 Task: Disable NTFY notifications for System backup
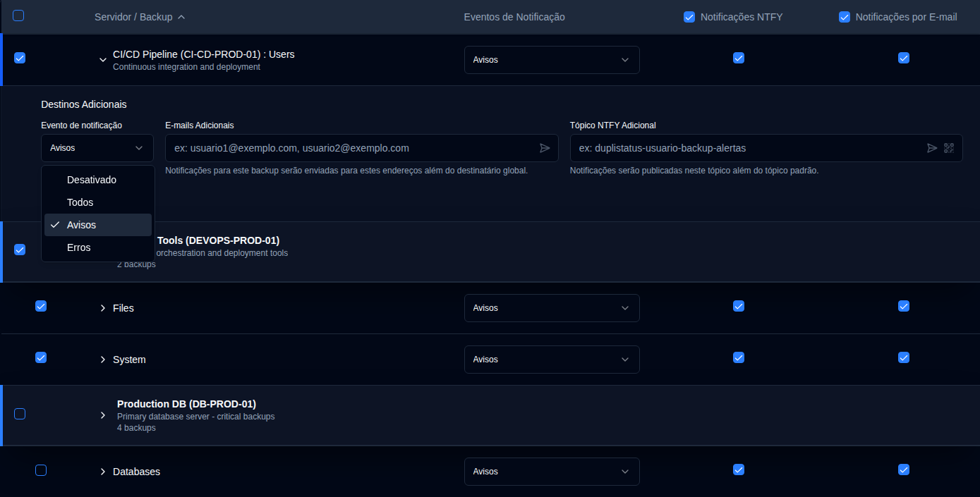[x=739, y=357]
